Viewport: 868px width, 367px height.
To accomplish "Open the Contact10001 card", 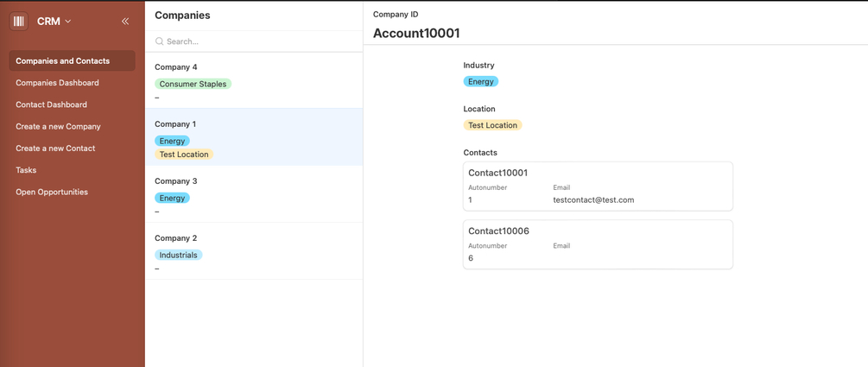I will (598, 186).
